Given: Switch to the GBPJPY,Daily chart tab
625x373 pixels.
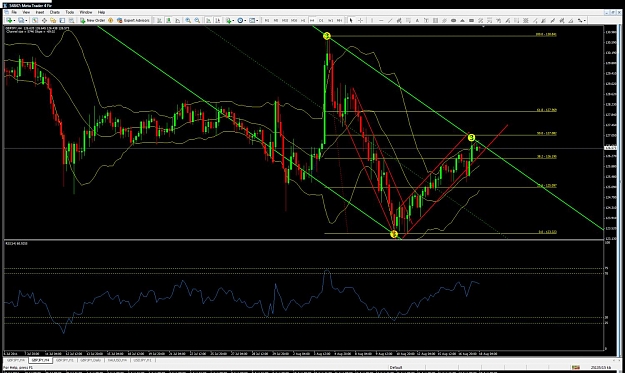Looking at the screenshot, I should click(90, 360).
